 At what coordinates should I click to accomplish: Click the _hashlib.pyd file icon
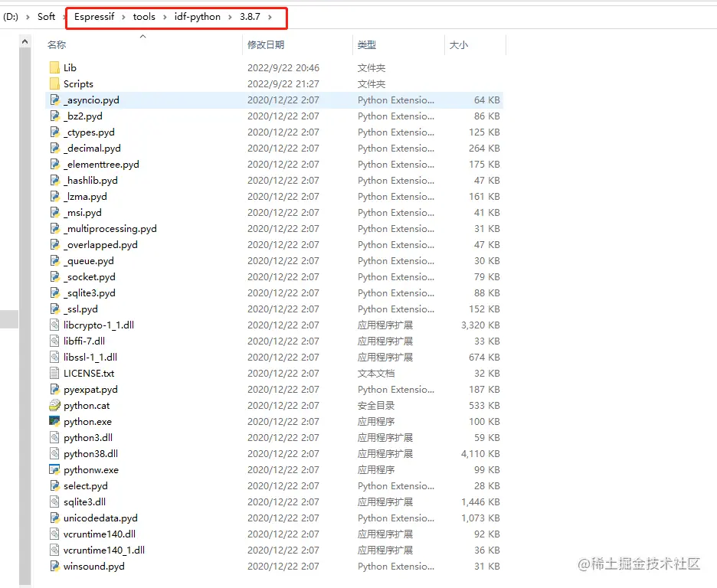pyautogui.click(x=54, y=181)
